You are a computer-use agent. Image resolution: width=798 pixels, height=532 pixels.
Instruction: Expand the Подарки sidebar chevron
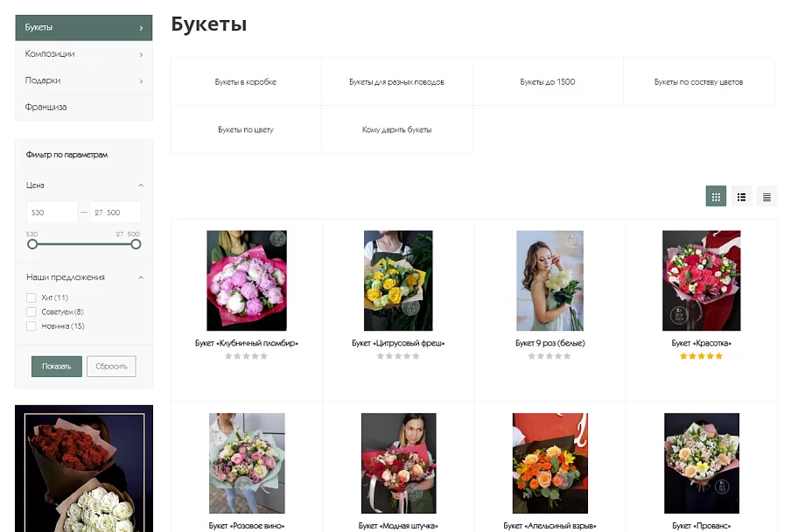point(142,81)
